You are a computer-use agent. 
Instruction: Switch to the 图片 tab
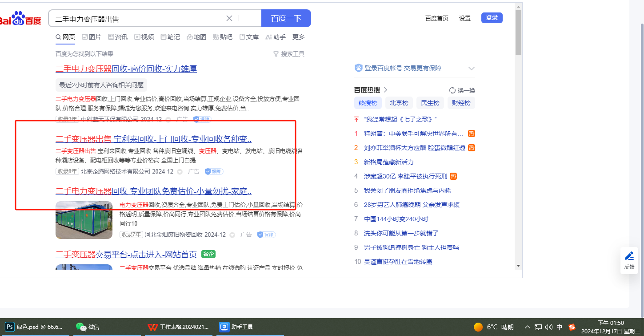tap(92, 37)
